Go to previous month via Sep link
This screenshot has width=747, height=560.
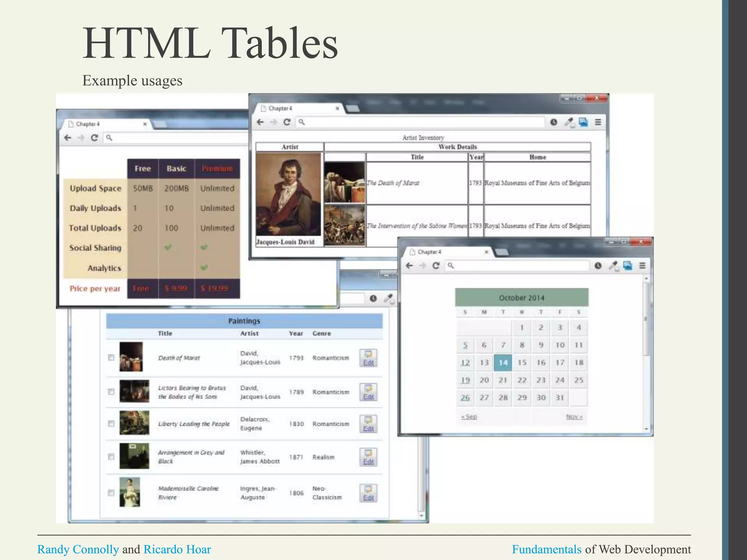pos(469,417)
